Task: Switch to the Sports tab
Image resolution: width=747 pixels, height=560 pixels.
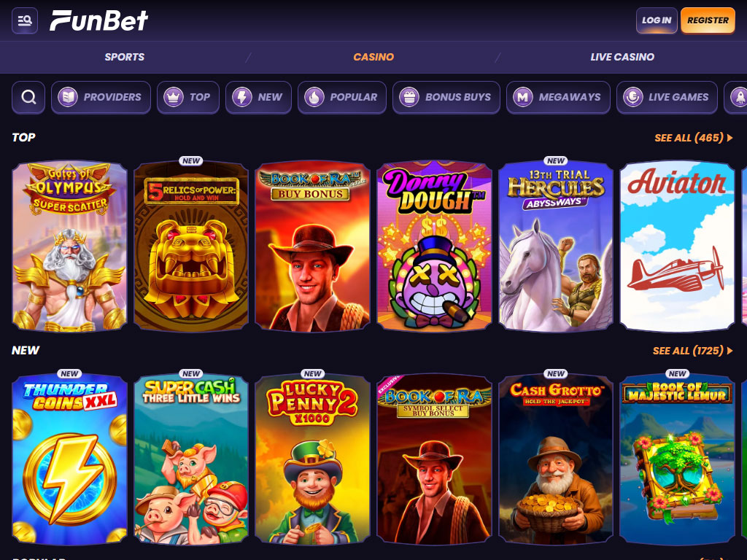Action: (x=124, y=57)
